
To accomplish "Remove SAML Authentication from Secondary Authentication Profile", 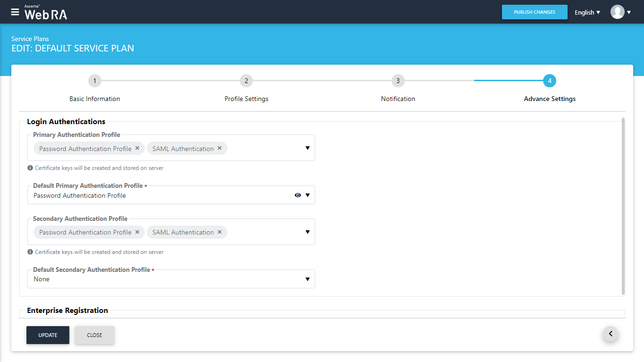I will tap(219, 232).
